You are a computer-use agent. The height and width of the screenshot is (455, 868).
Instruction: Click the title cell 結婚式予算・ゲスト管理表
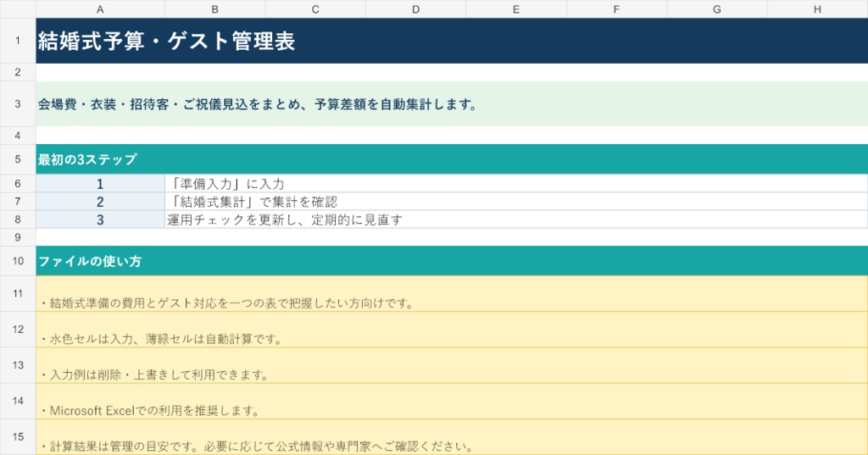coord(452,41)
